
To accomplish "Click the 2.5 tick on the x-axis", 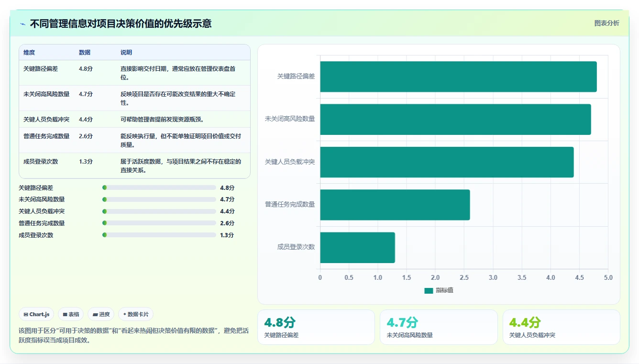I will click(464, 277).
